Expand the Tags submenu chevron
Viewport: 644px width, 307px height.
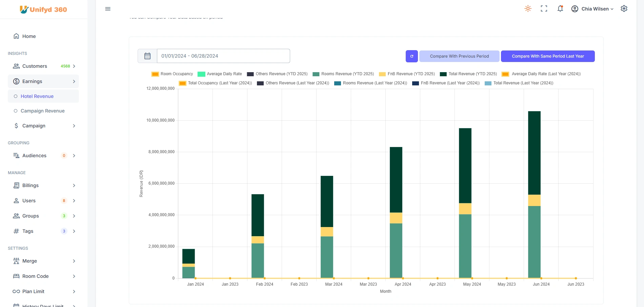point(74,231)
